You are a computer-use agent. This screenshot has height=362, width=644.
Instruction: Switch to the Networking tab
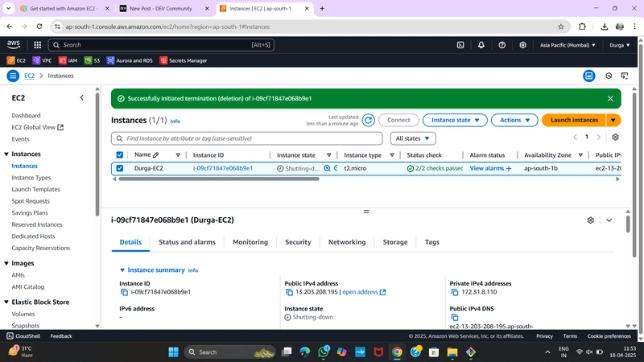pos(347,242)
